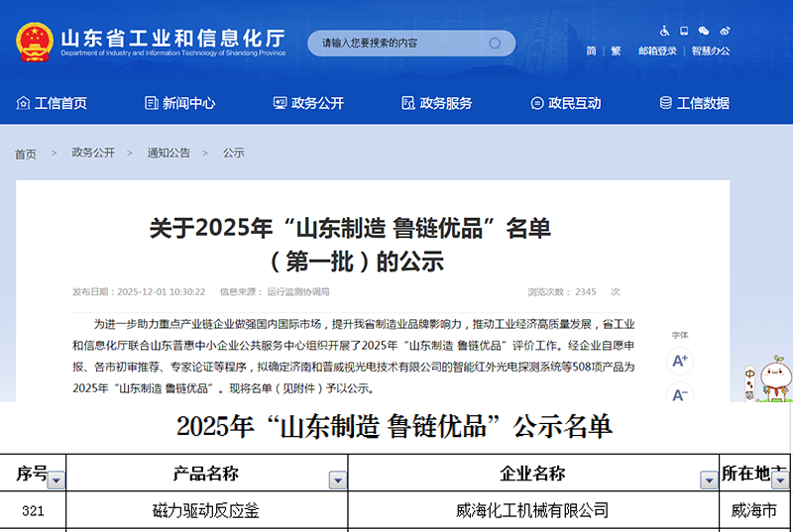793x532 pixels.
Task: Click the search input field
Action: (396, 44)
